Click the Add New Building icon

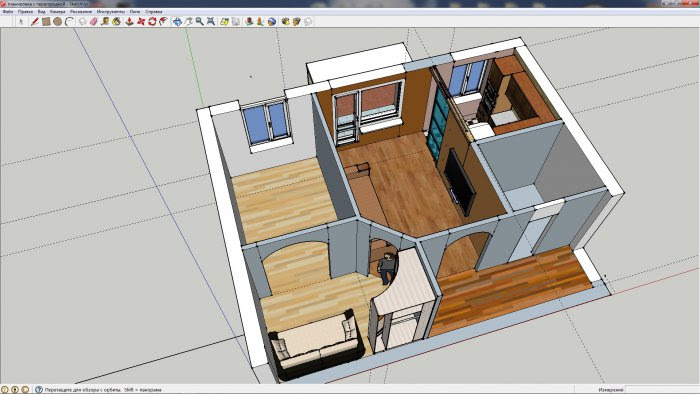(249, 21)
